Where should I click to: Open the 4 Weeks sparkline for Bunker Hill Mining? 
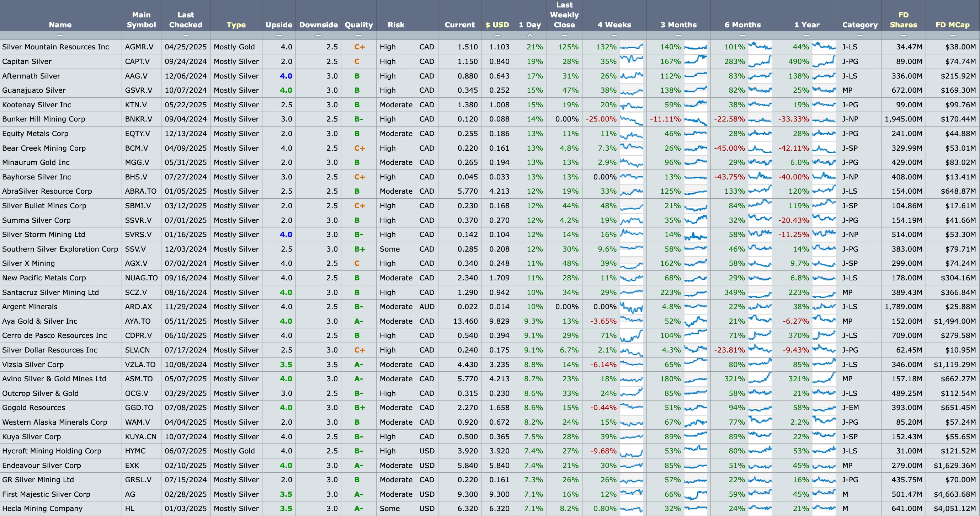tap(632, 119)
